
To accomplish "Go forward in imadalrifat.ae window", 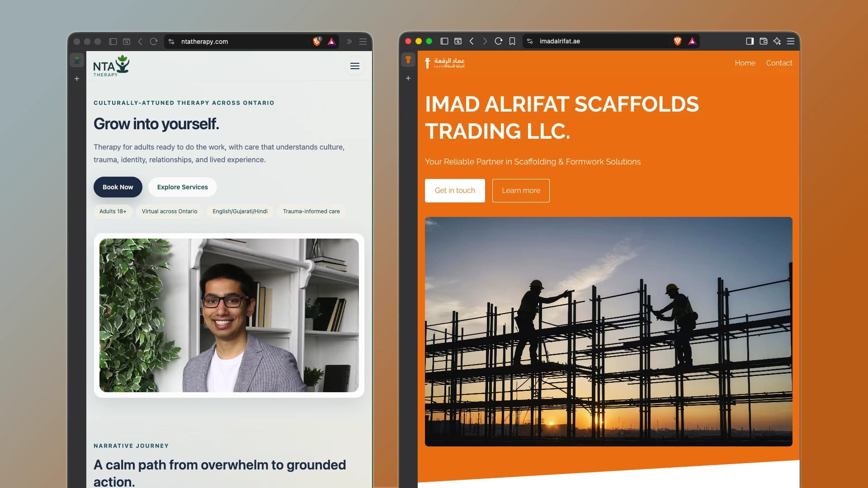I will [485, 41].
